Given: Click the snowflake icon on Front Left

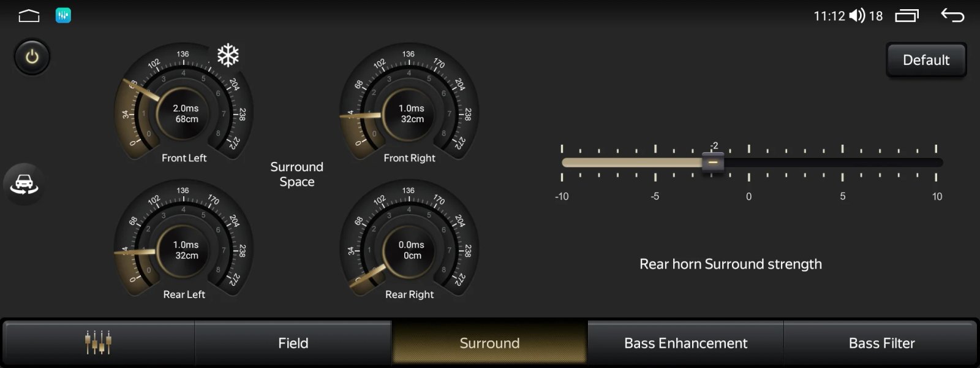Looking at the screenshot, I should tap(228, 56).
